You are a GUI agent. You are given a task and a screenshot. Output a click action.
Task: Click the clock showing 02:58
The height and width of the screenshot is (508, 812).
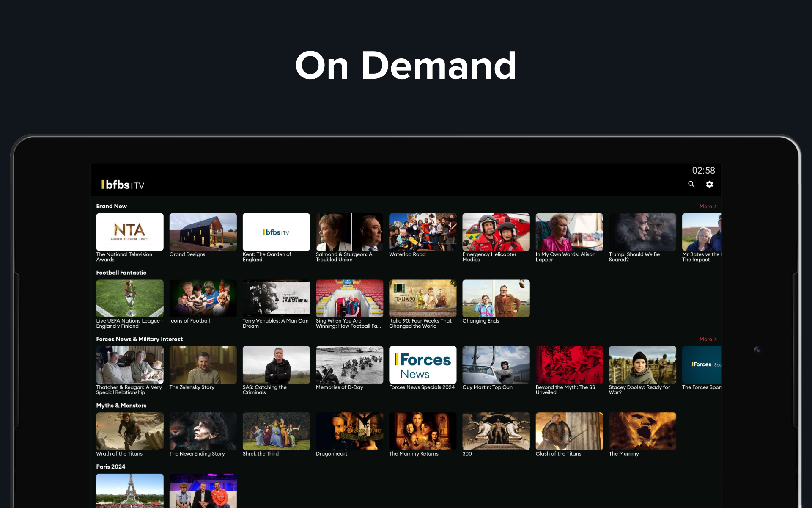coord(703,170)
